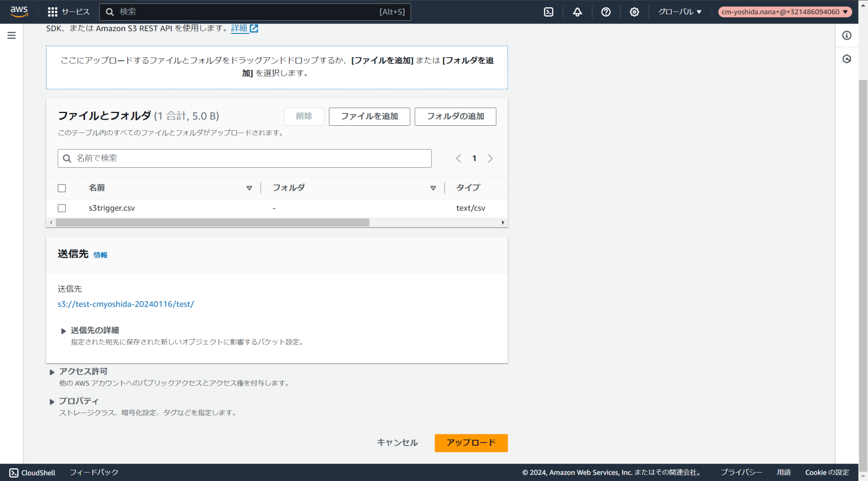Select the s3trigger.csv row checkbox
The image size is (868, 481).
pyautogui.click(x=62, y=208)
